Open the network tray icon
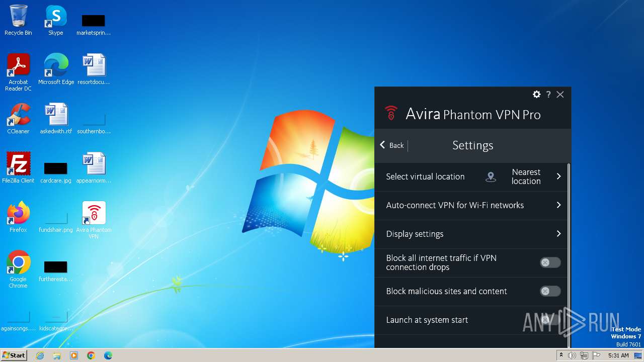The width and height of the screenshot is (644, 362). [584, 355]
